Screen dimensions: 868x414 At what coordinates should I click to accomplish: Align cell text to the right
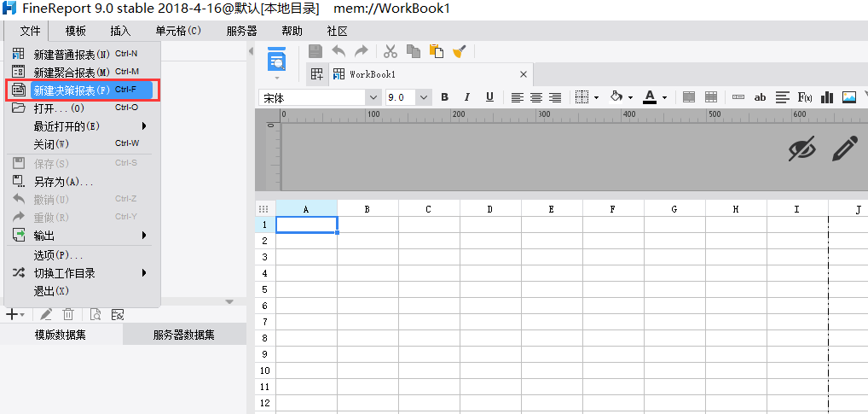pos(555,97)
